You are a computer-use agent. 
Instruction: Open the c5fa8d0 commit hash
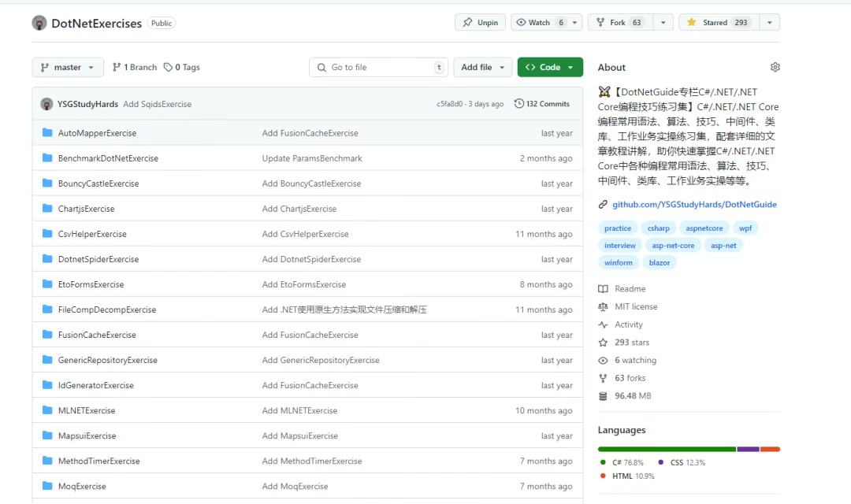[x=450, y=104]
